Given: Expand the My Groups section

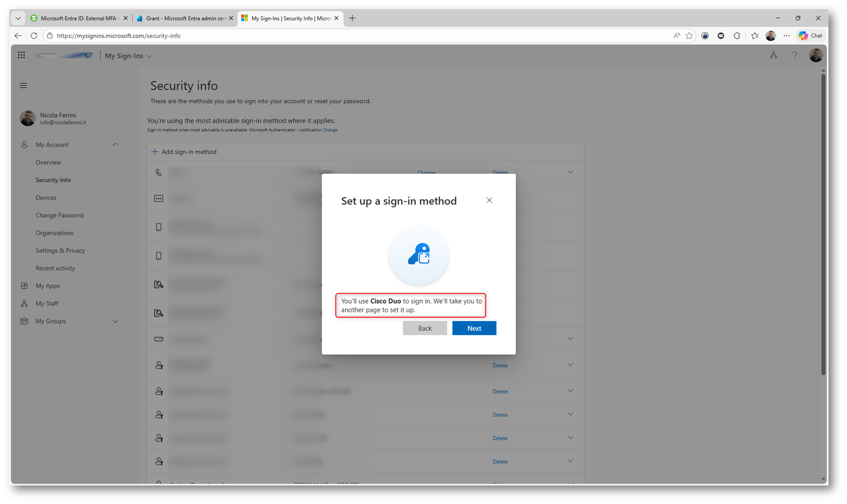Looking at the screenshot, I should [x=115, y=321].
